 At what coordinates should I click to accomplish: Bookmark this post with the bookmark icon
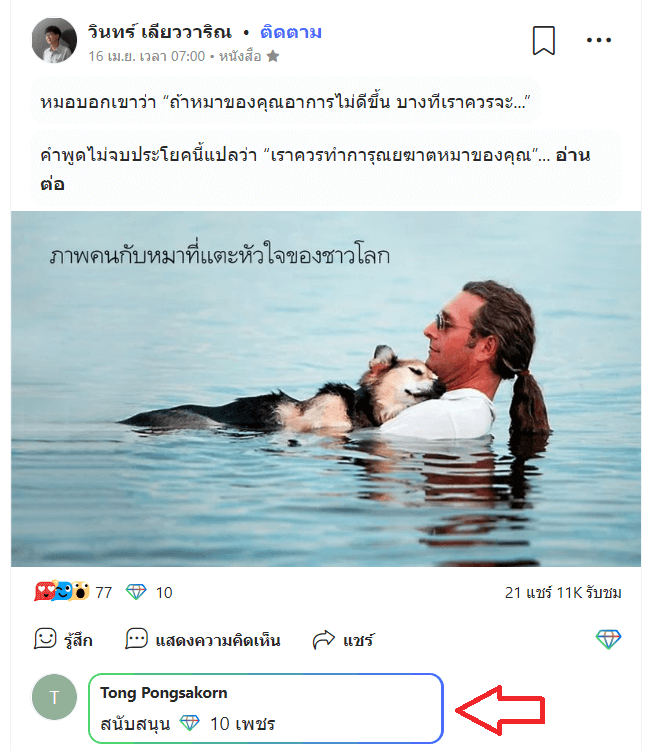(x=544, y=41)
